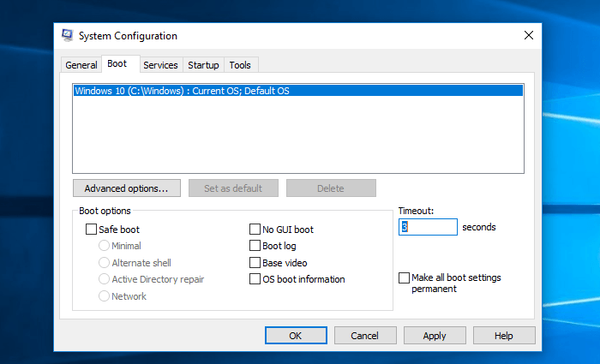The image size is (600, 364).
Task: Open the Services tab
Action: click(x=160, y=65)
